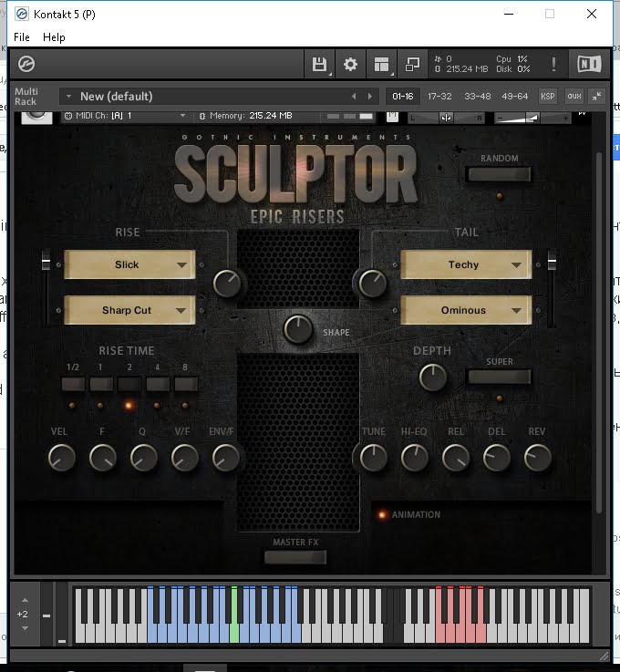
Task: Click the DEL delay knob
Action: [x=496, y=458]
